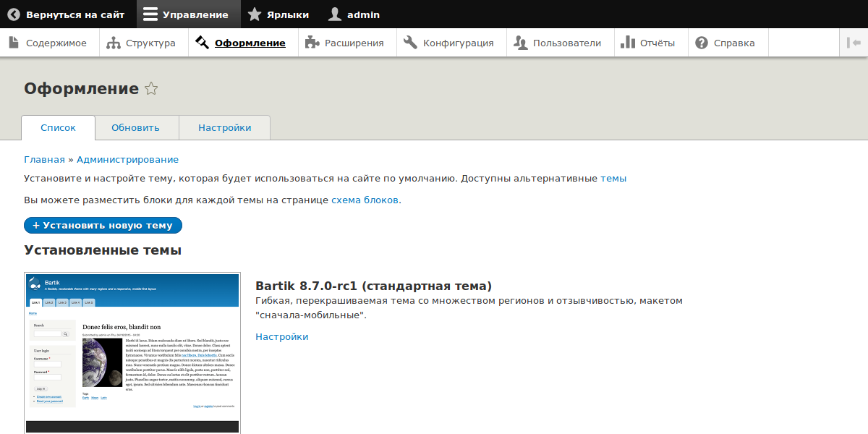Select the Оформление paintbrush icon
The width and height of the screenshot is (868, 434).
tap(202, 43)
